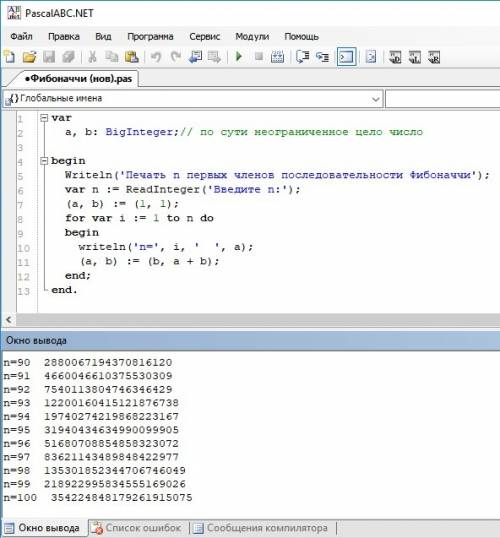Paste from clipboard using Paste icon

tap(131, 57)
